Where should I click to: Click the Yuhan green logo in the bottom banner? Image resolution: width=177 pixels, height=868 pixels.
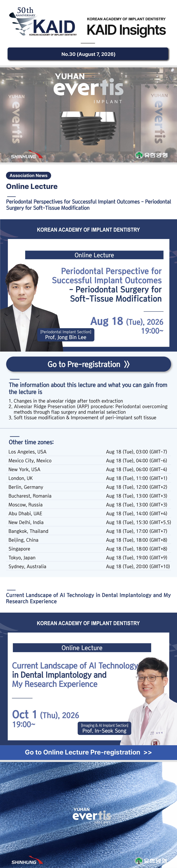click(151, 860)
